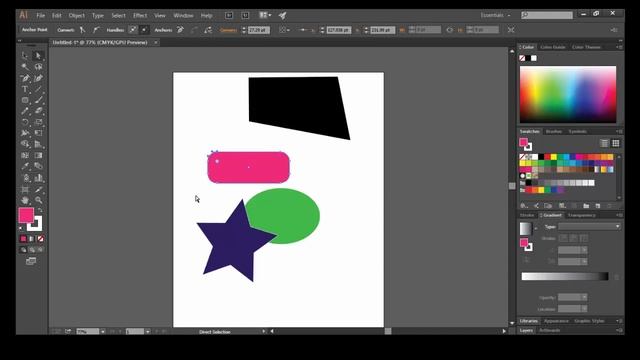The width and height of the screenshot is (640, 360).
Task: Convert selected anchor to smooth button
Action: [x=96, y=30]
